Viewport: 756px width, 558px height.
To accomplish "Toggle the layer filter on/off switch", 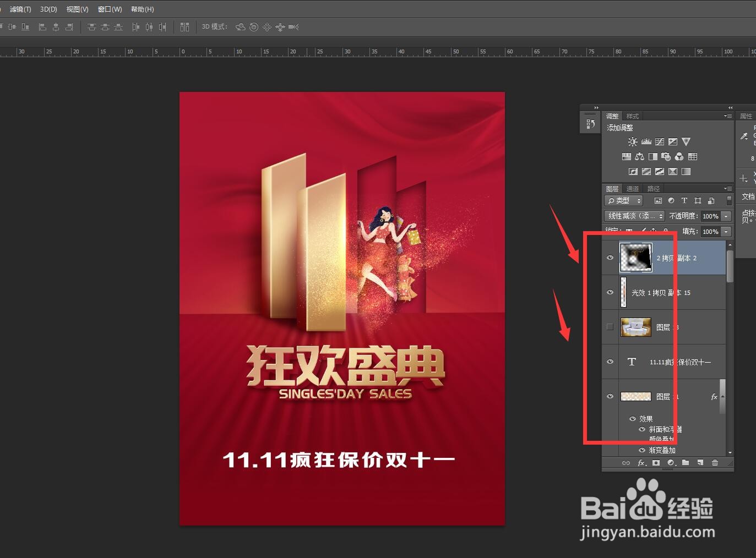I will coord(729,201).
